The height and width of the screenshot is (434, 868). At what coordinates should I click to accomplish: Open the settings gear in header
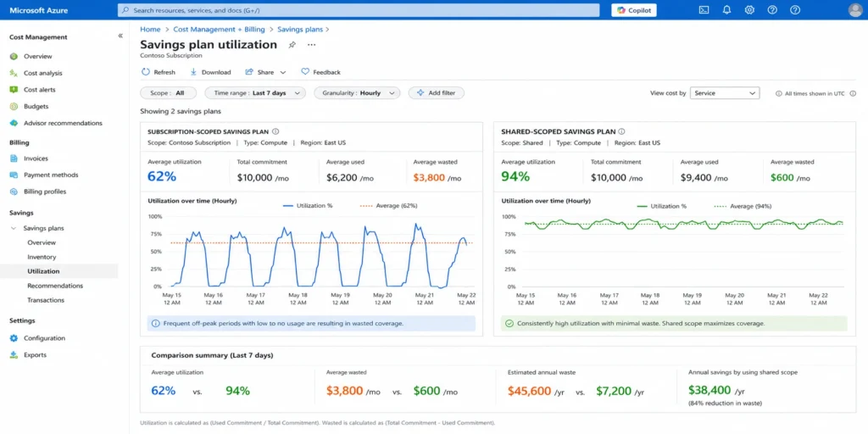749,10
